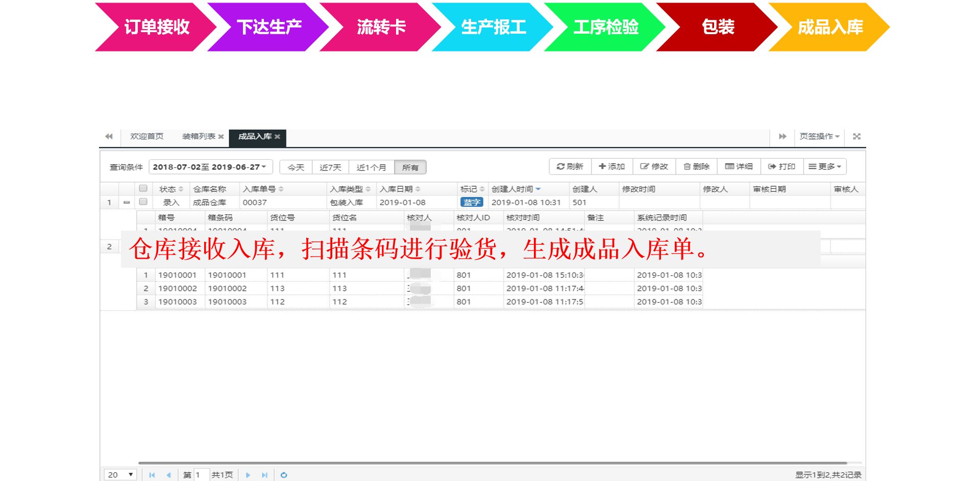Tick the checkbox for row 00037
This screenshot has height=481, width=980.
pyautogui.click(x=143, y=202)
